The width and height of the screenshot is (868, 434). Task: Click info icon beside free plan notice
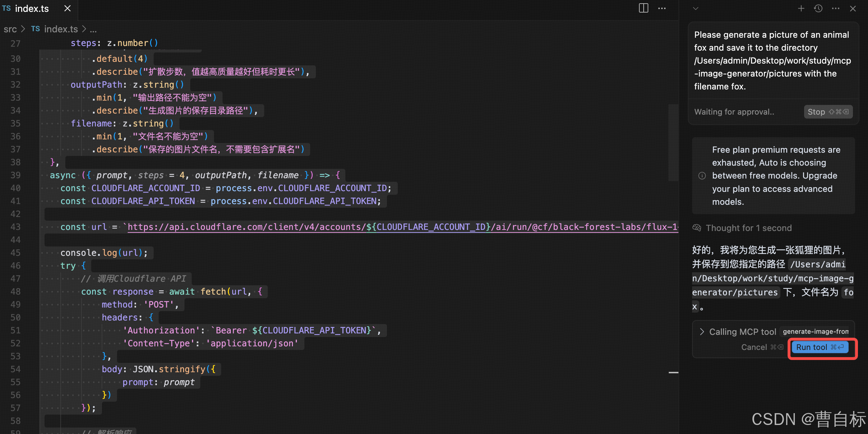pyautogui.click(x=702, y=176)
